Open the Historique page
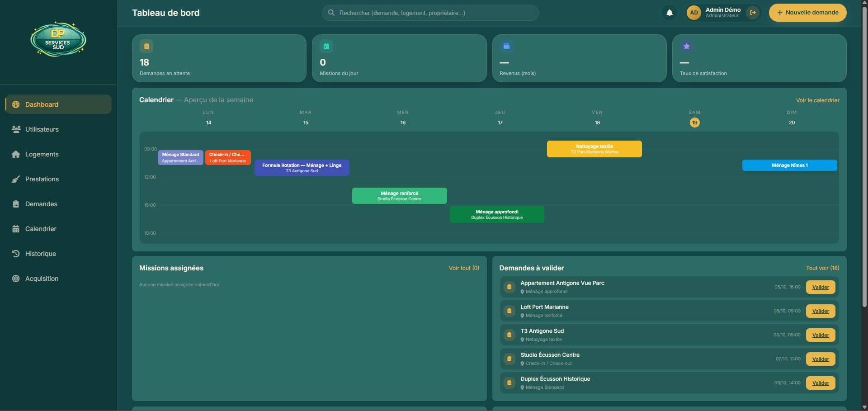Image resolution: width=868 pixels, height=411 pixels. 58,254
